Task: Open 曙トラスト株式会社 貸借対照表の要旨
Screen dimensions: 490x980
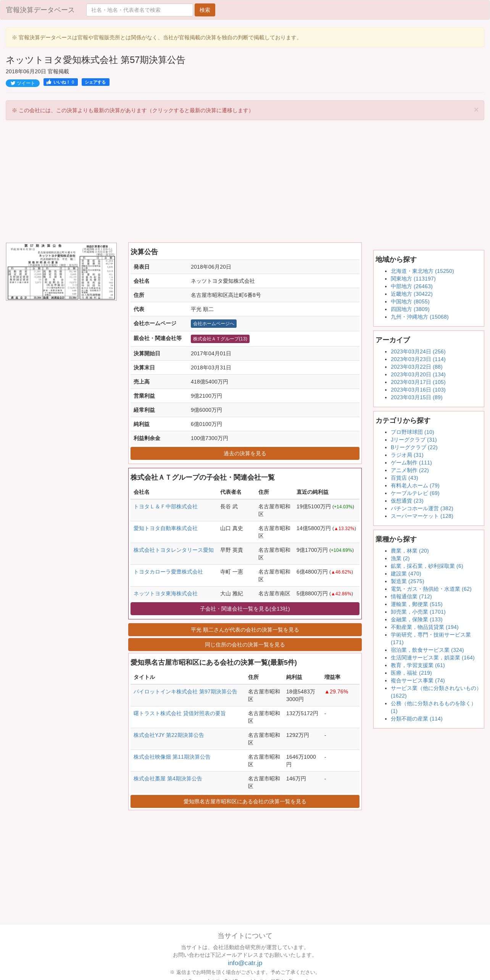Action: (179, 713)
